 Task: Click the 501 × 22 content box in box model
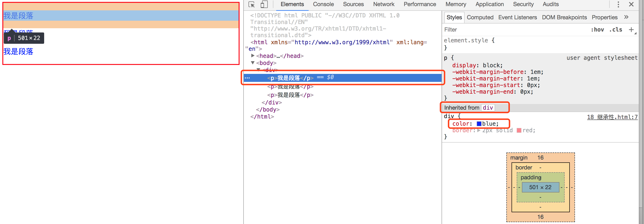540,187
